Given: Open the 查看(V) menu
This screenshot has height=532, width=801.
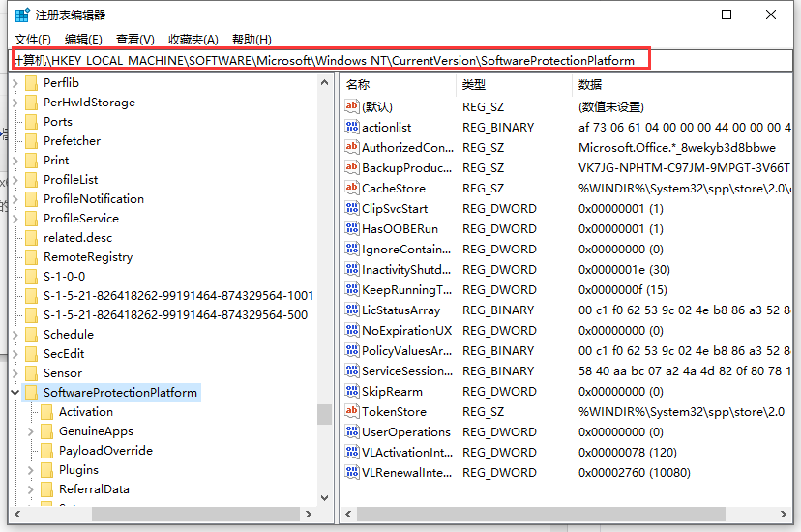Looking at the screenshot, I should (134, 39).
